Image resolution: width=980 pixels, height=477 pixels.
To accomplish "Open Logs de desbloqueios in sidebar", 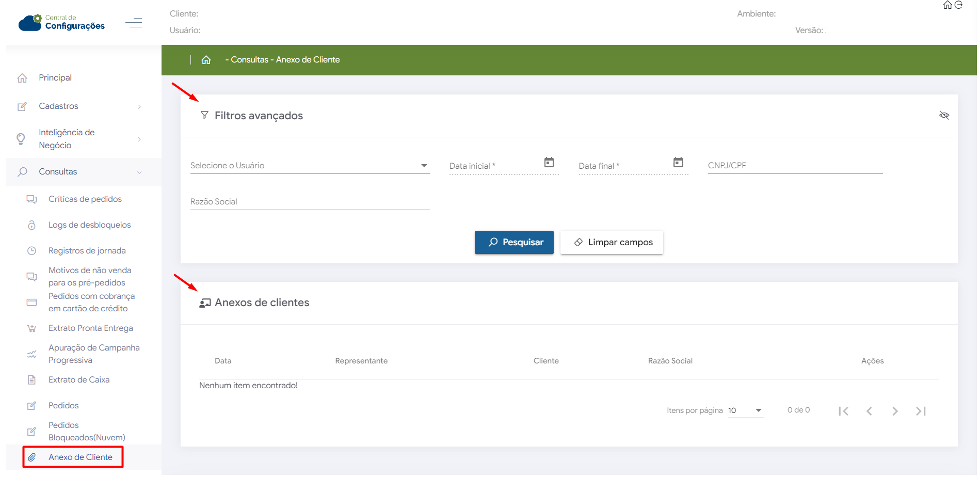I will [x=89, y=225].
